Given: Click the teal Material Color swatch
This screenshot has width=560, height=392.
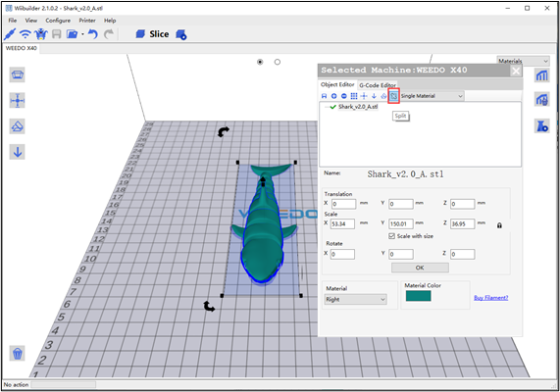Looking at the screenshot, I should (x=418, y=296).
